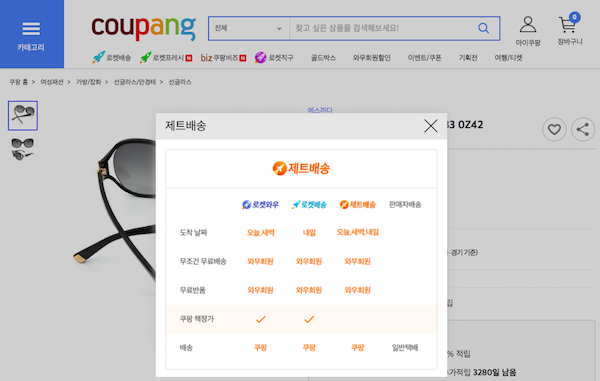
Task: Add product to wishlist heart icon
Action: [x=554, y=130]
